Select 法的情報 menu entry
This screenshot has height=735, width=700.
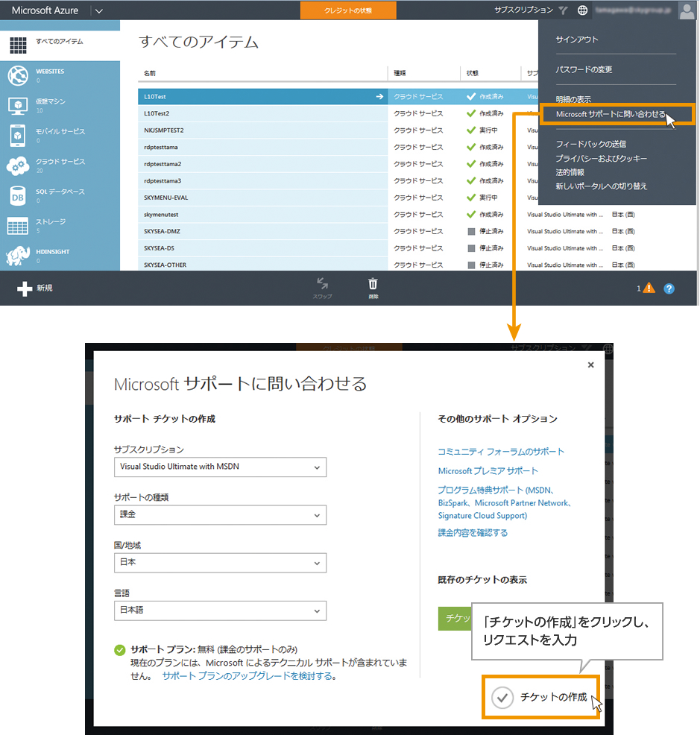(570, 172)
